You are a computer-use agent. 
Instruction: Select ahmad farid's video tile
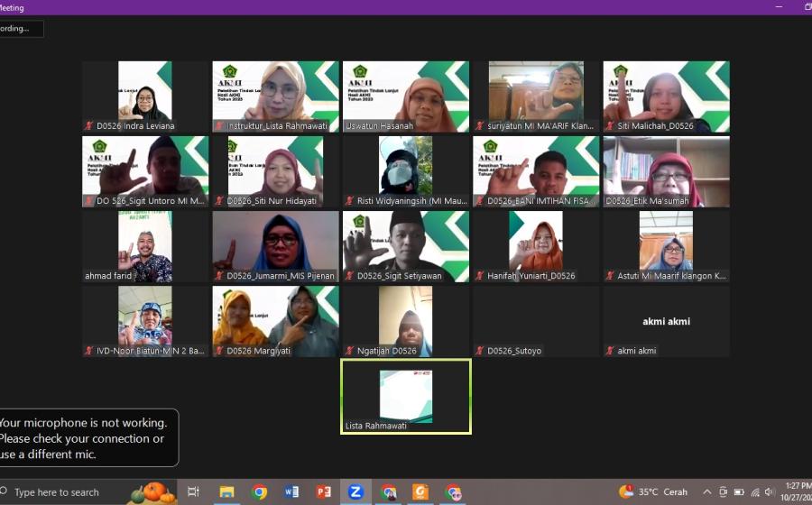click(x=145, y=246)
